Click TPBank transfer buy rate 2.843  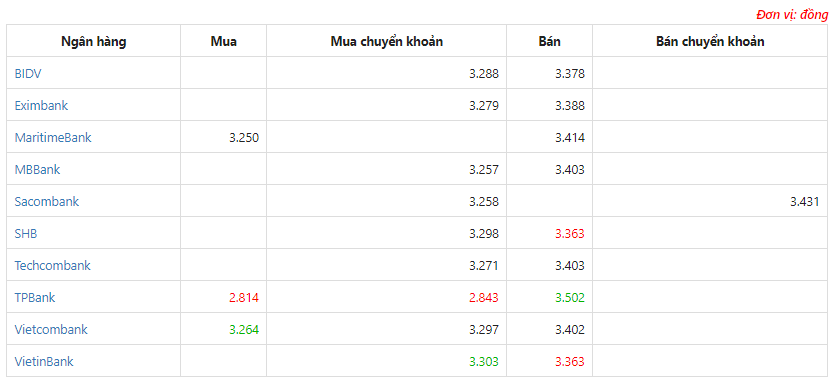pyautogui.click(x=484, y=297)
